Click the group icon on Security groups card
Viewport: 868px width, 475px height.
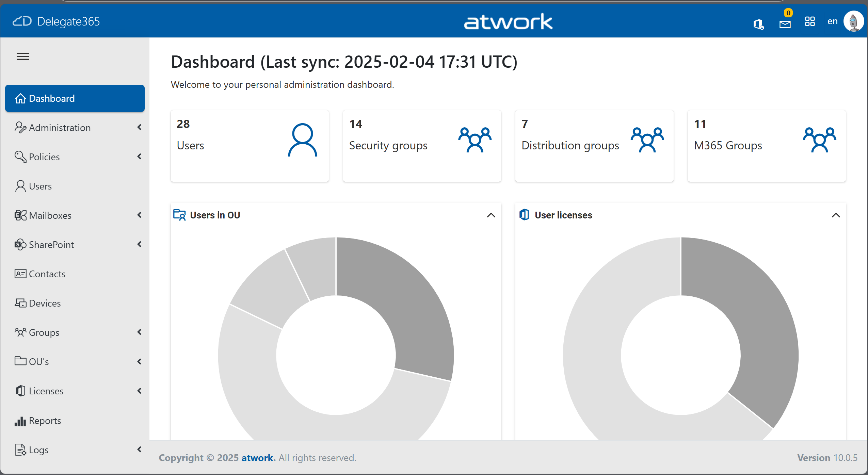(475, 140)
